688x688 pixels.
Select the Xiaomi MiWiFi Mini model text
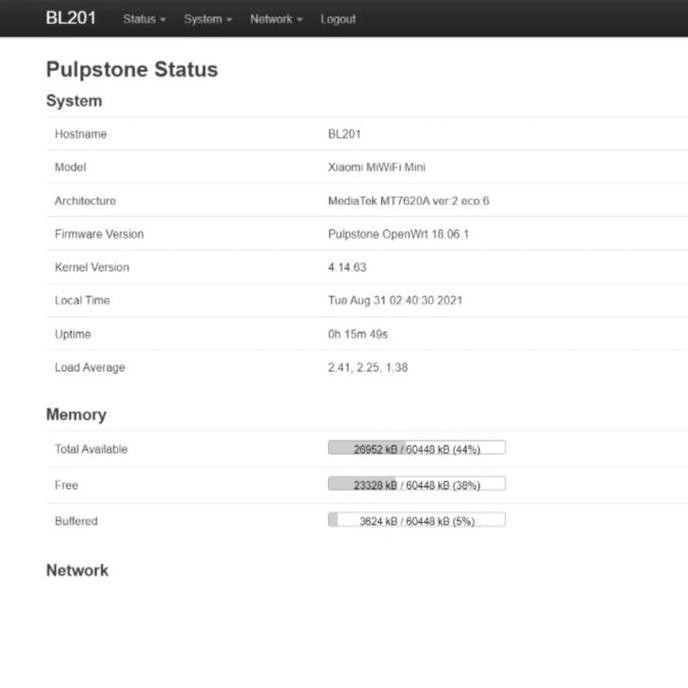pos(376,167)
